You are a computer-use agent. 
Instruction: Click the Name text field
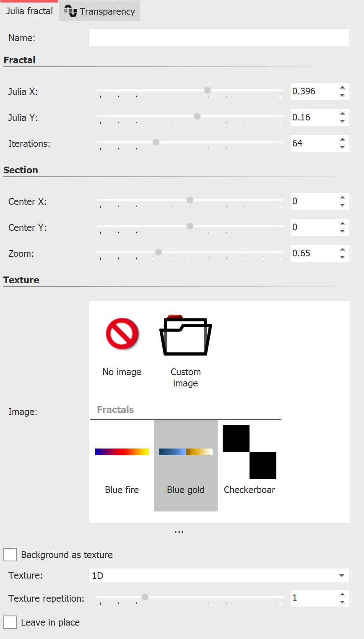[219, 38]
